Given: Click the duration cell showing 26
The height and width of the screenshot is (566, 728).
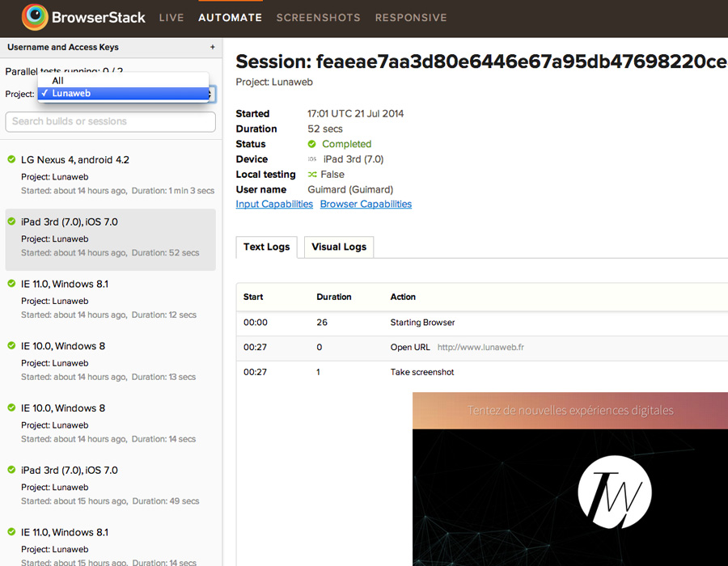Looking at the screenshot, I should coord(322,323).
